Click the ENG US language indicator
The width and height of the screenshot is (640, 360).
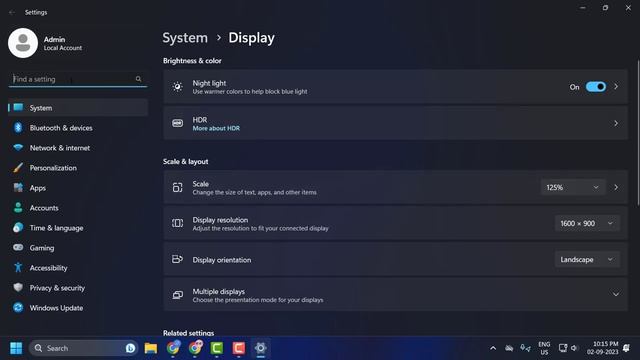point(544,348)
